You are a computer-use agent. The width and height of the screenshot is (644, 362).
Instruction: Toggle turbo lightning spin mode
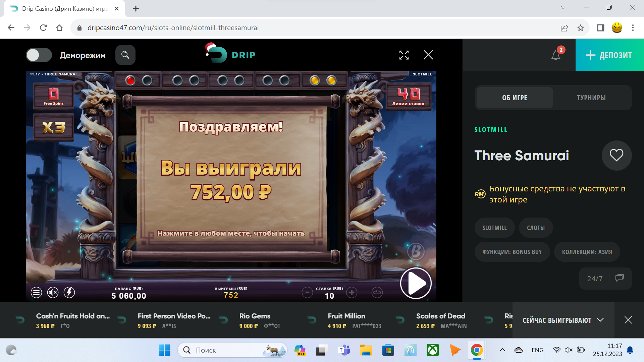tap(69, 292)
